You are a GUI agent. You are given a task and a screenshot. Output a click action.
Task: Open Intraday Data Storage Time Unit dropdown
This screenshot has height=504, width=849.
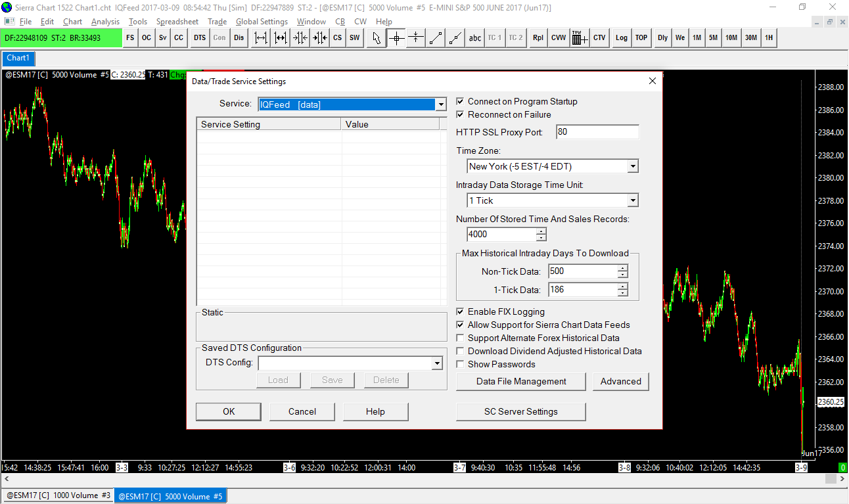click(633, 201)
